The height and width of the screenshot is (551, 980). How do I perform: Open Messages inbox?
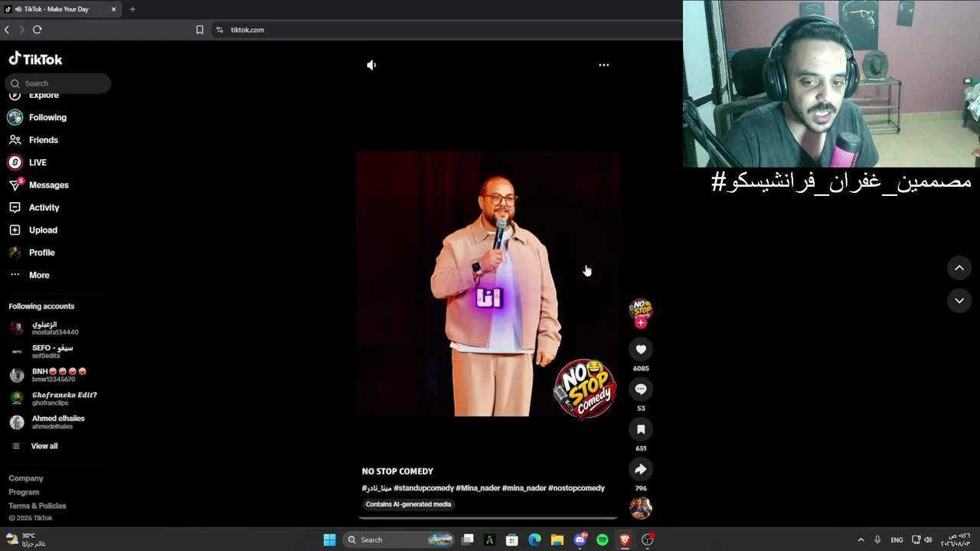coord(49,185)
